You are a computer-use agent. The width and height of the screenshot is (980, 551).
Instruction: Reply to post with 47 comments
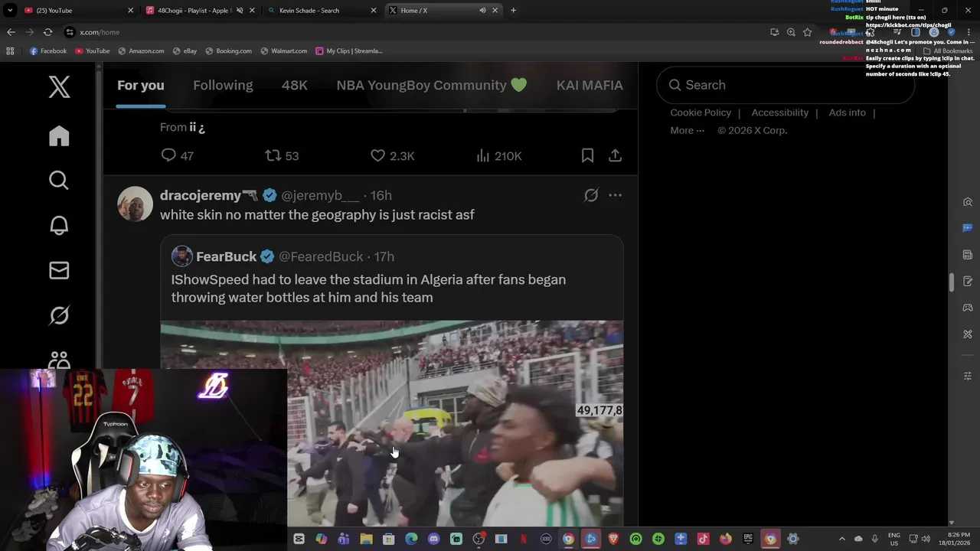coord(177,155)
